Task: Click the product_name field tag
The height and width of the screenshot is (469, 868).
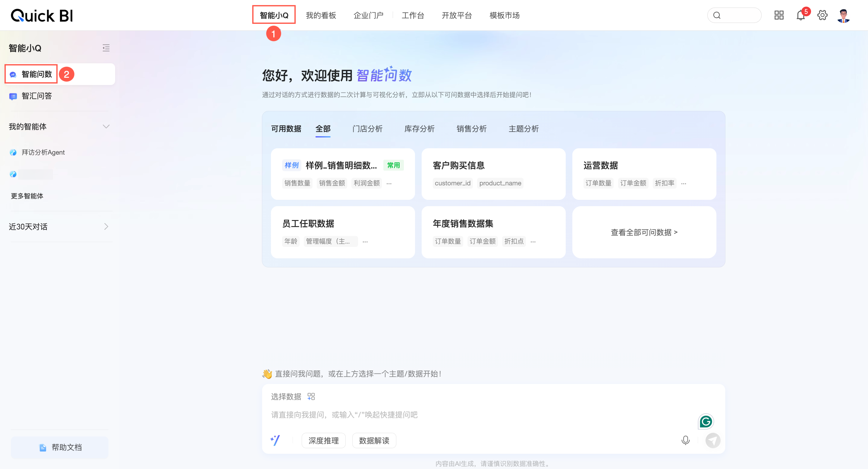Action: [x=500, y=183]
